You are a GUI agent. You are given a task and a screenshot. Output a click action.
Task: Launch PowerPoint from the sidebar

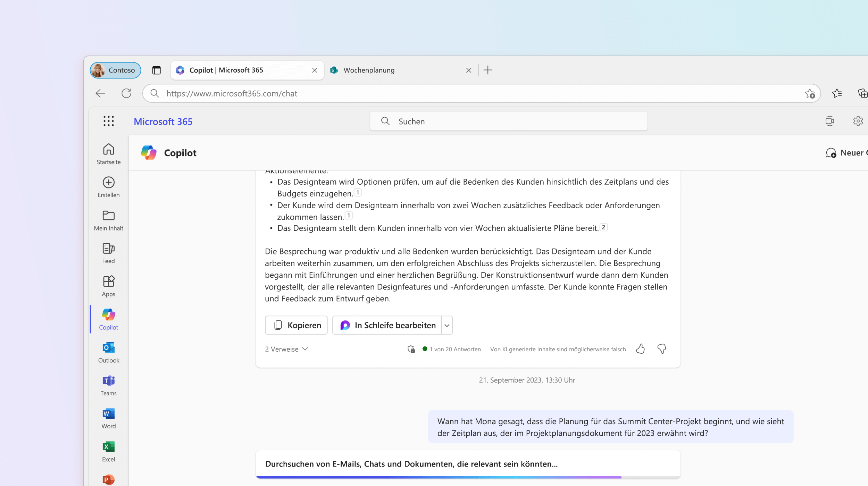[109, 479]
